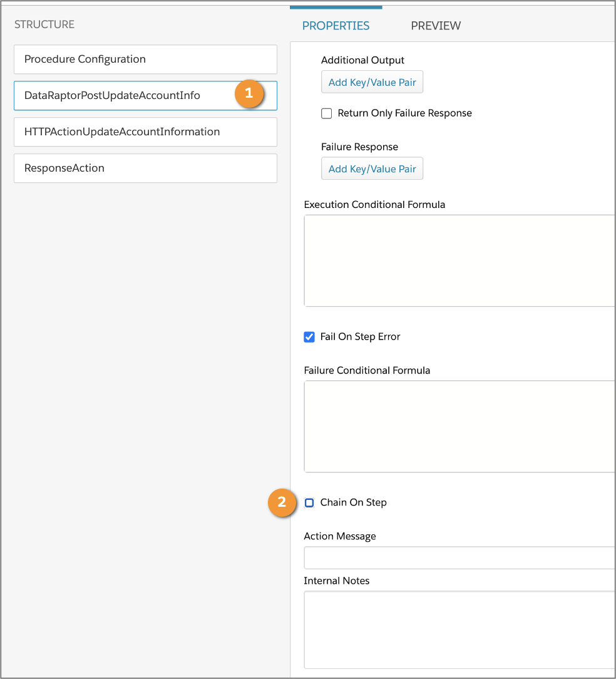Image resolution: width=616 pixels, height=679 pixels.
Task: Click inside the Internal Notes textarea
Action: [x=459, y=630]
